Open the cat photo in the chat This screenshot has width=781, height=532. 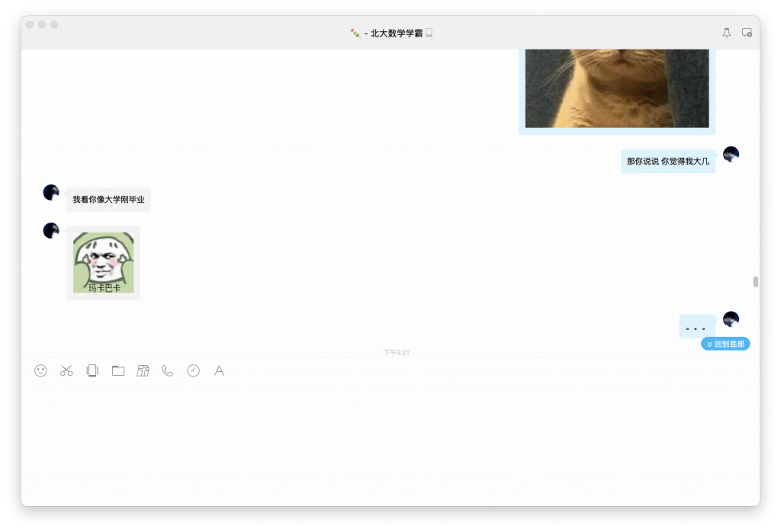(616, 89)
